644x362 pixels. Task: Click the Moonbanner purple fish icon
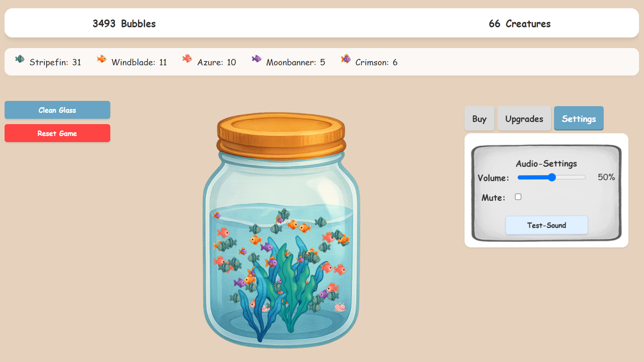click(257, 59)
